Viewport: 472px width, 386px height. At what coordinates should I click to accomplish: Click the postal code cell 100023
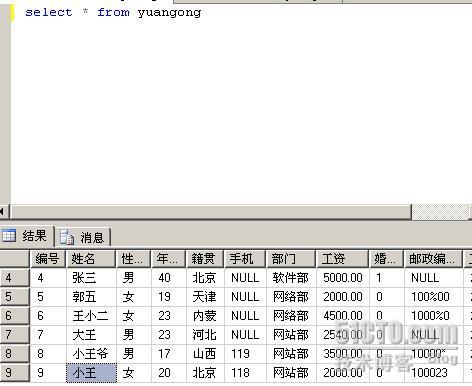(x=433, y=373)
